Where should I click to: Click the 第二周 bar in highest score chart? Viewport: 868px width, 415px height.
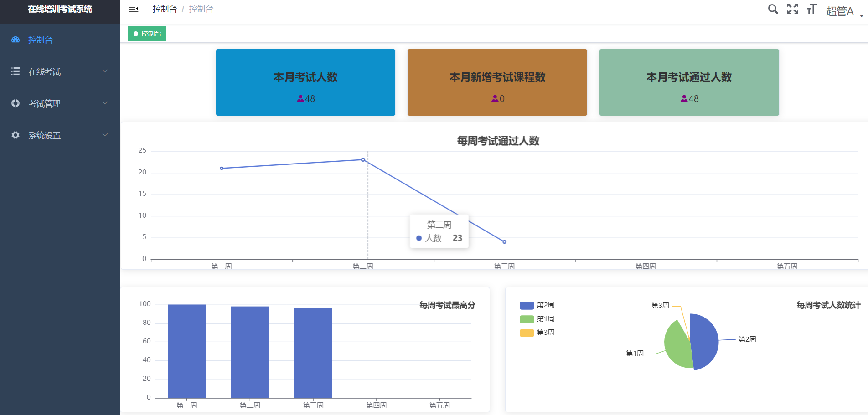250,352
